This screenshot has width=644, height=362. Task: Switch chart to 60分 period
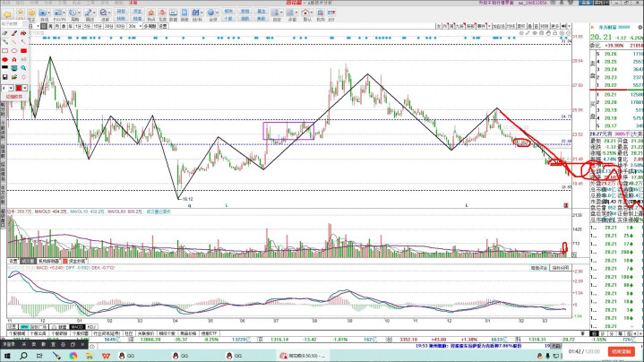point(121,27)
